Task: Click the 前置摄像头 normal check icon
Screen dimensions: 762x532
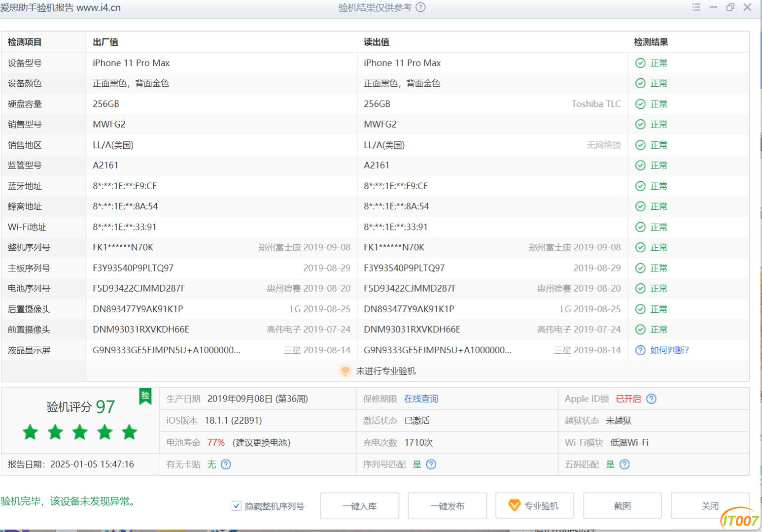Action: 640,330
